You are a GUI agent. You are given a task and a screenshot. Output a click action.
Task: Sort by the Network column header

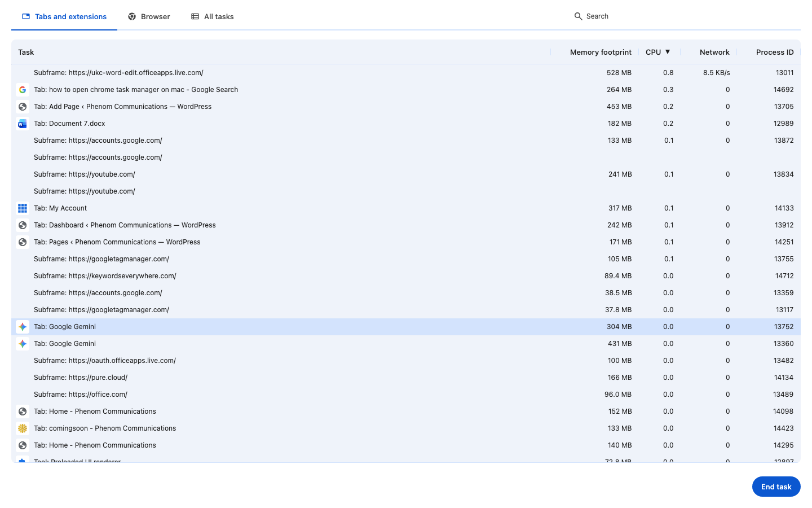click(714, 52)
